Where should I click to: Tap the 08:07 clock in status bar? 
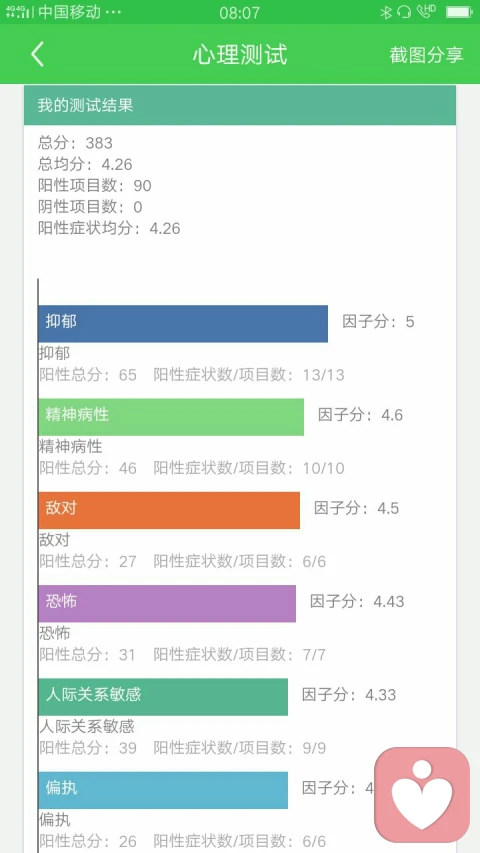(x=239, y=13)
